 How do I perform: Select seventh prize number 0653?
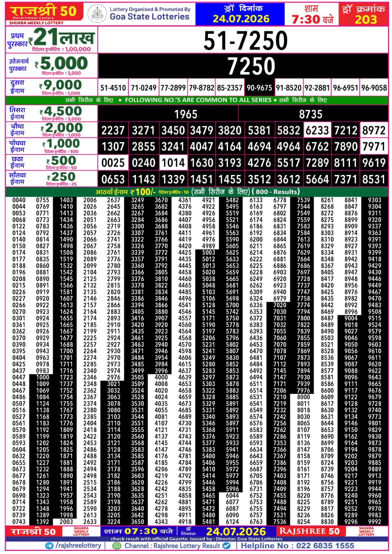tap(113, 179)
